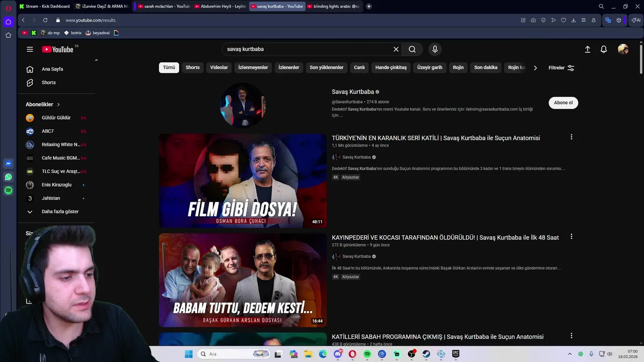Click the Abone ol subscribe button
Screen dimensions: 644x362
tap(563, 103)
